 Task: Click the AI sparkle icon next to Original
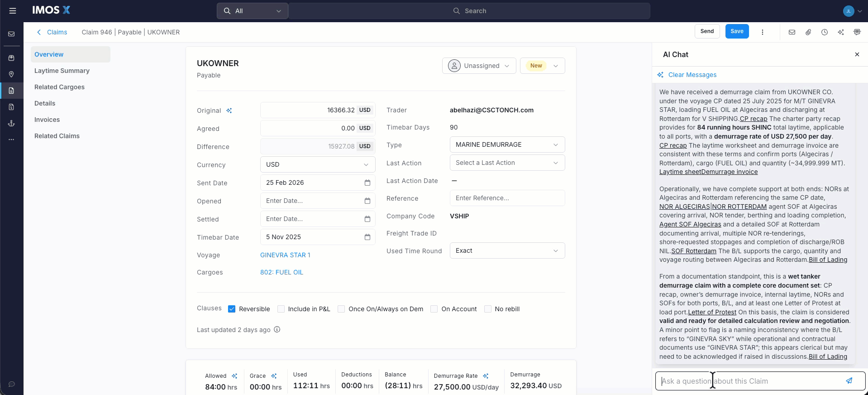(229, 111)
